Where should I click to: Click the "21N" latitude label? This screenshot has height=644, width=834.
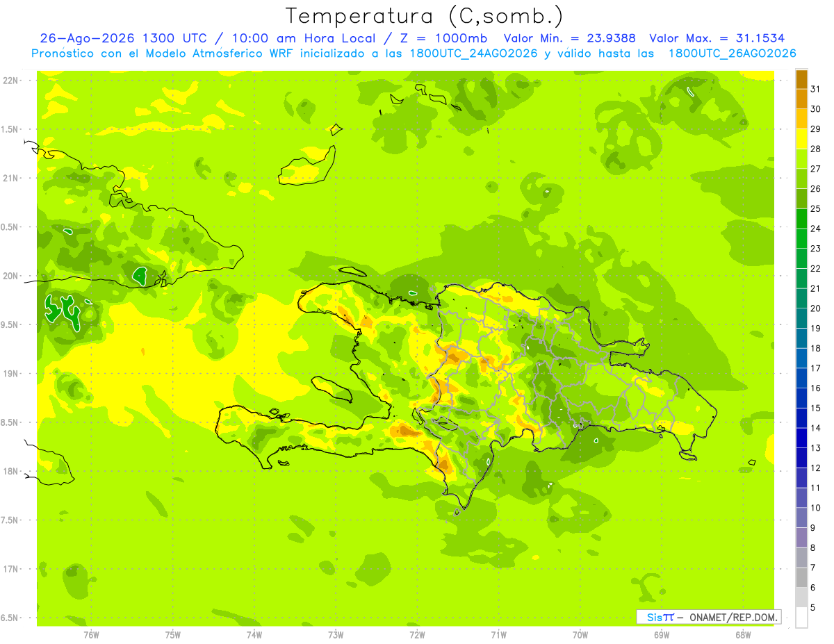pos(12,178)
